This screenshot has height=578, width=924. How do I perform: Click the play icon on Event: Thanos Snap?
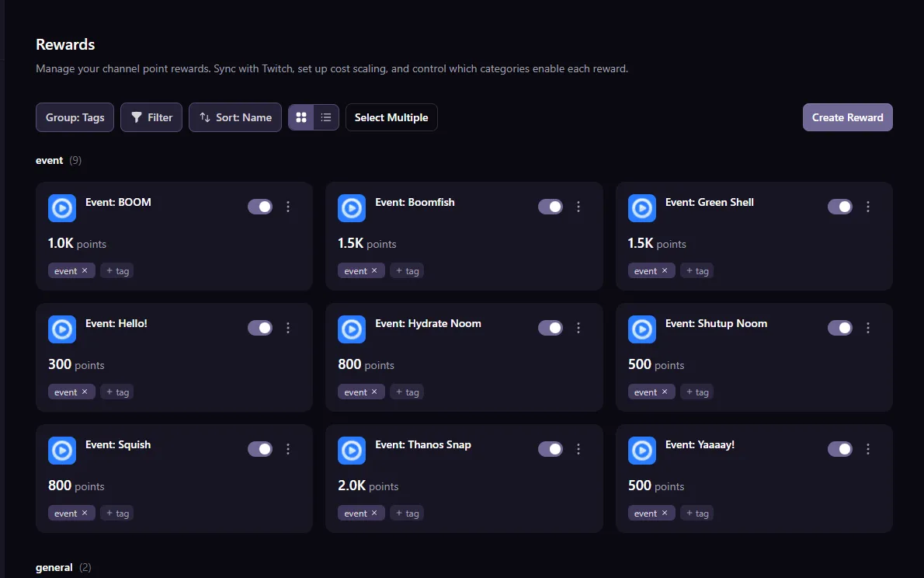(x=352, y=450)
